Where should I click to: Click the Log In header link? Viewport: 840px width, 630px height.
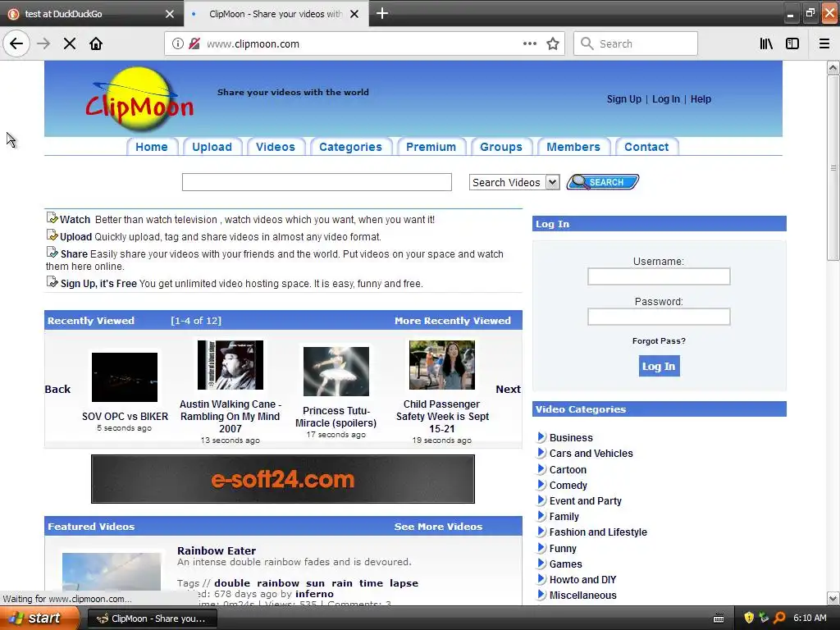pos(665,99)
